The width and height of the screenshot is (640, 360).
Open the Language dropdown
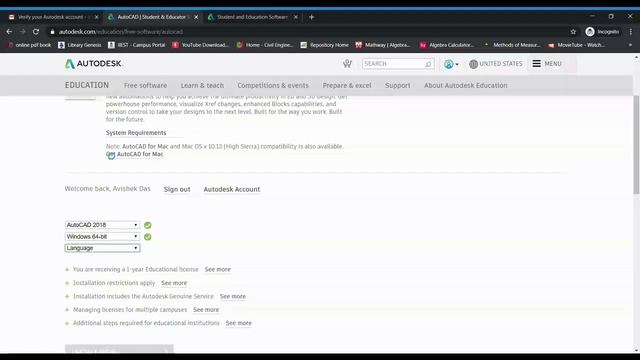(x=102, y=248)
